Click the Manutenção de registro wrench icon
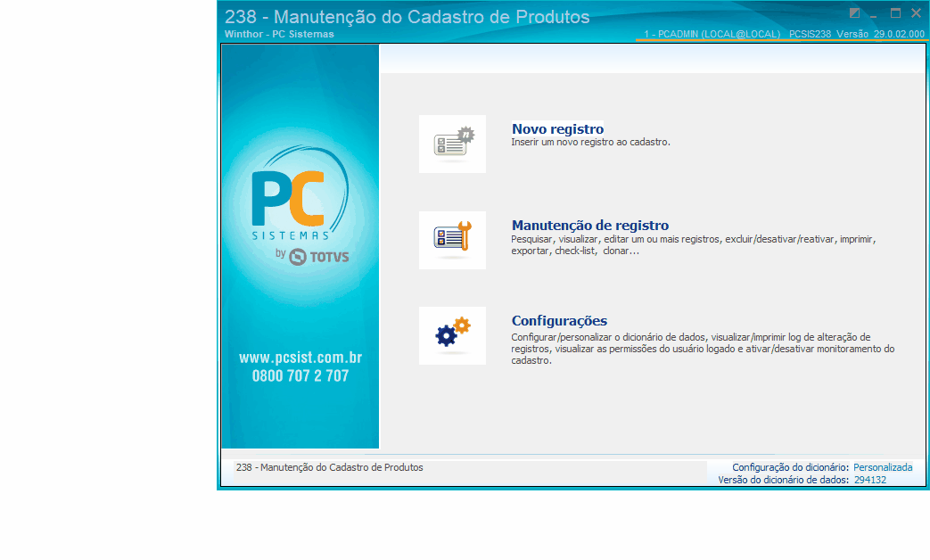 pos(453,240)
